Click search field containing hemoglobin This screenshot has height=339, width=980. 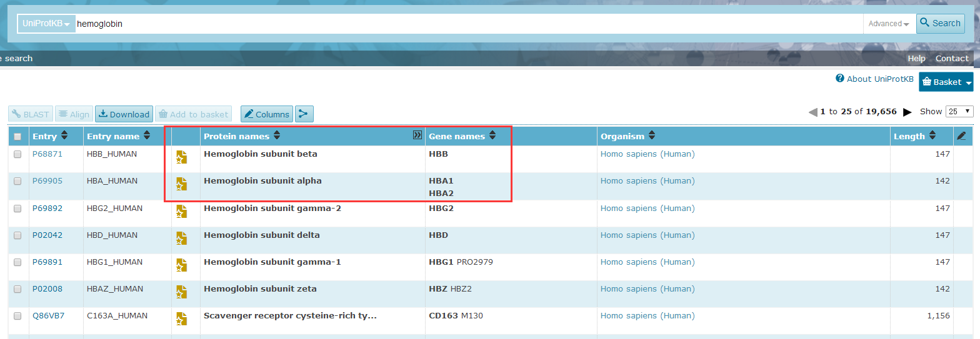point(469,24)
